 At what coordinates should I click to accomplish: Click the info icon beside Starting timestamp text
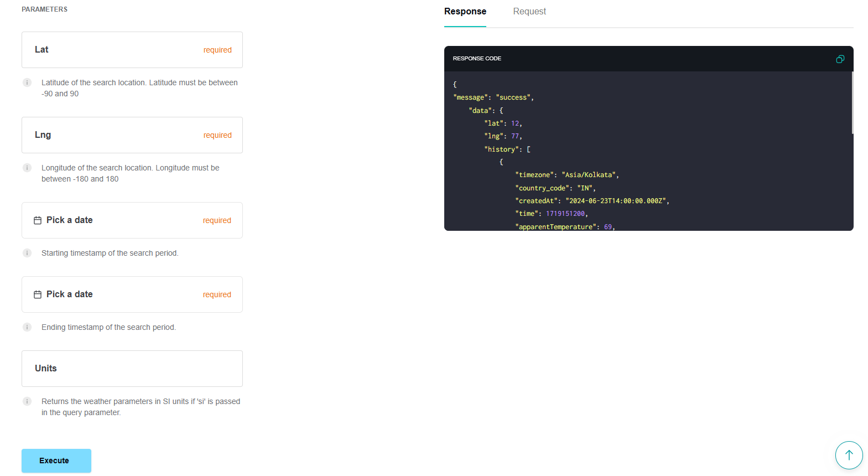(x=27, y=253)
